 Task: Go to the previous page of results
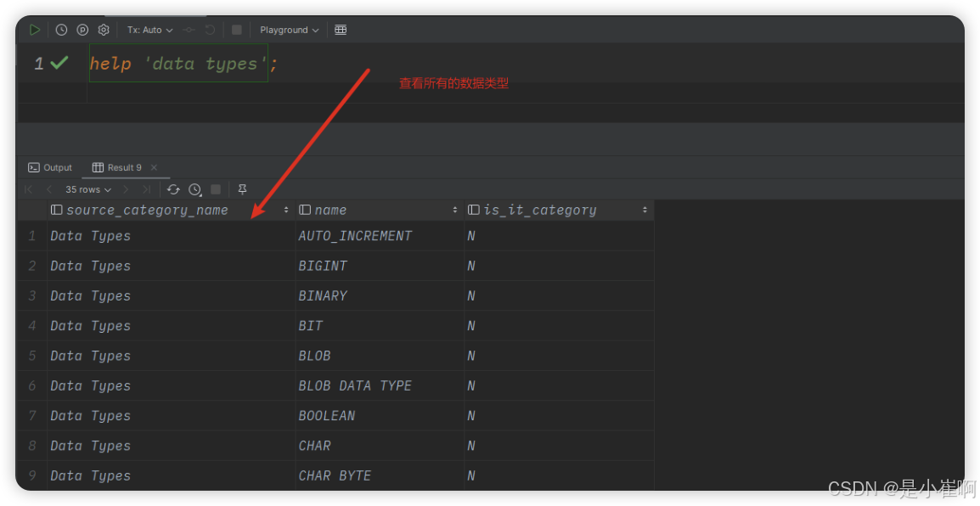48,189
